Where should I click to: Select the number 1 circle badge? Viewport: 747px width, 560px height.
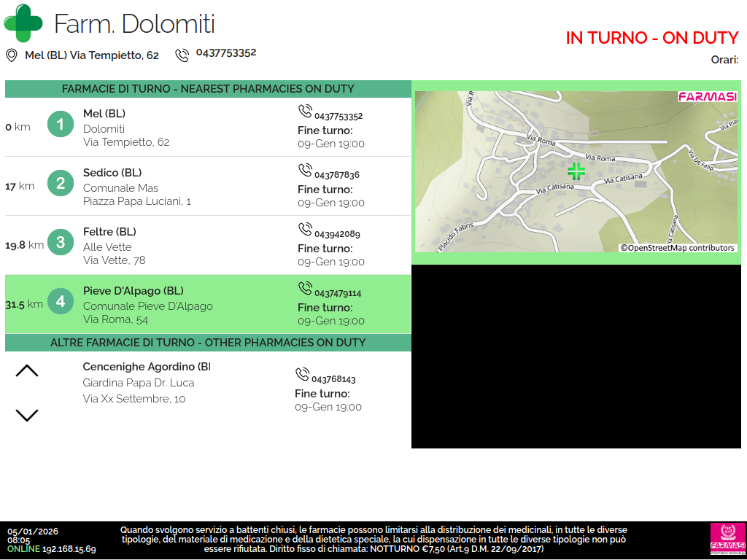tap(61, 125)
